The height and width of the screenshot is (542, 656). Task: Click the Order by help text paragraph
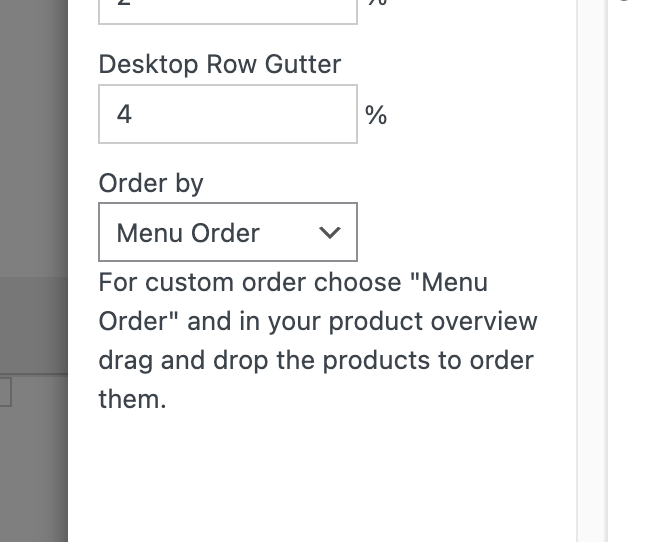tap(317, 341)
